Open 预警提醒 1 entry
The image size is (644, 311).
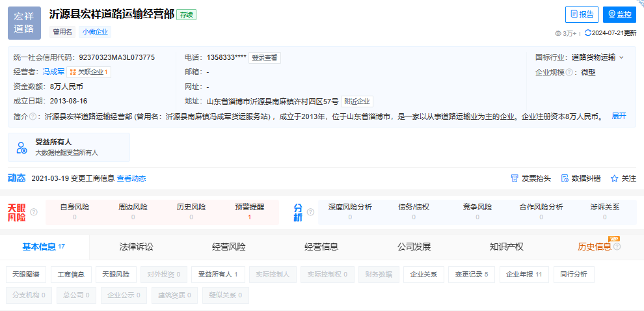tap(249, 212)
